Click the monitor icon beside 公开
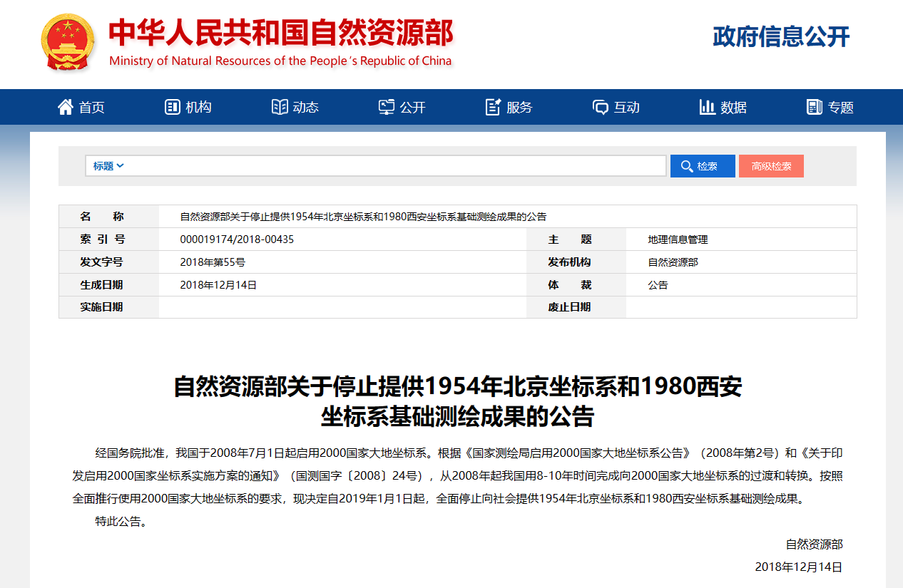 [386, 106]
